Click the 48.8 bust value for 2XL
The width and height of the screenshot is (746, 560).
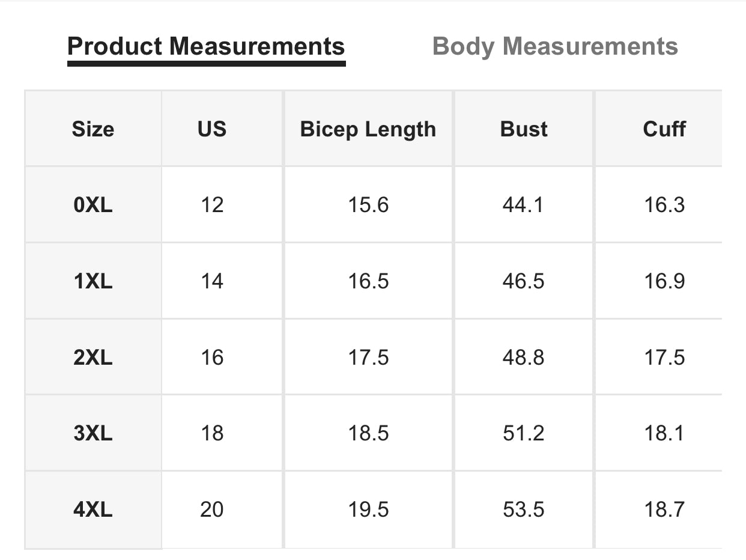point(523,358)
